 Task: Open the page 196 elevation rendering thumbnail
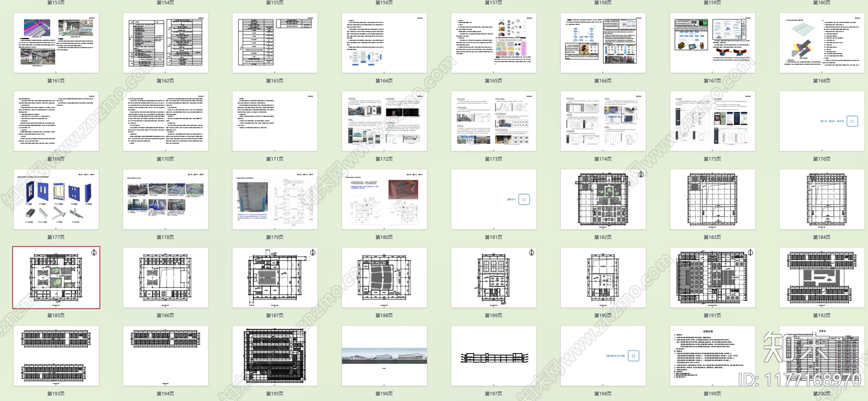pyautogui.click(x=385, y=356)
